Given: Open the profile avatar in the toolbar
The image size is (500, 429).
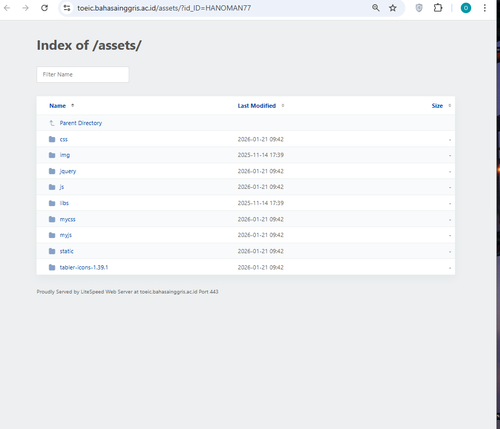Looking at the screenshot, I should pos(466,8).
